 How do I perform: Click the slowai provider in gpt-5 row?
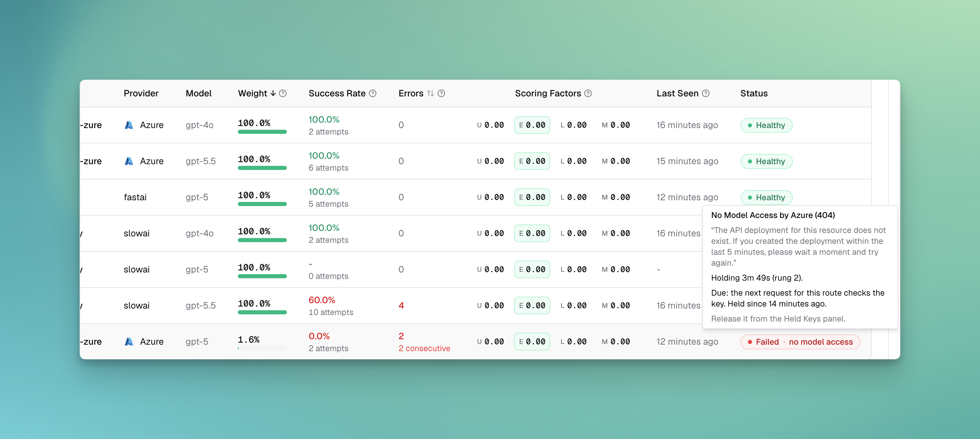[x=136, y=269]
